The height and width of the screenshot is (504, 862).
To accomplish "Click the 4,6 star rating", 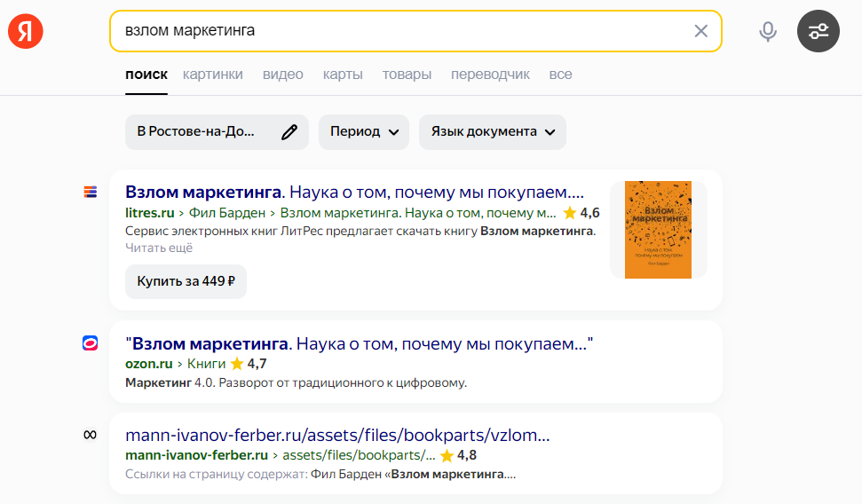I will (581, 213).
